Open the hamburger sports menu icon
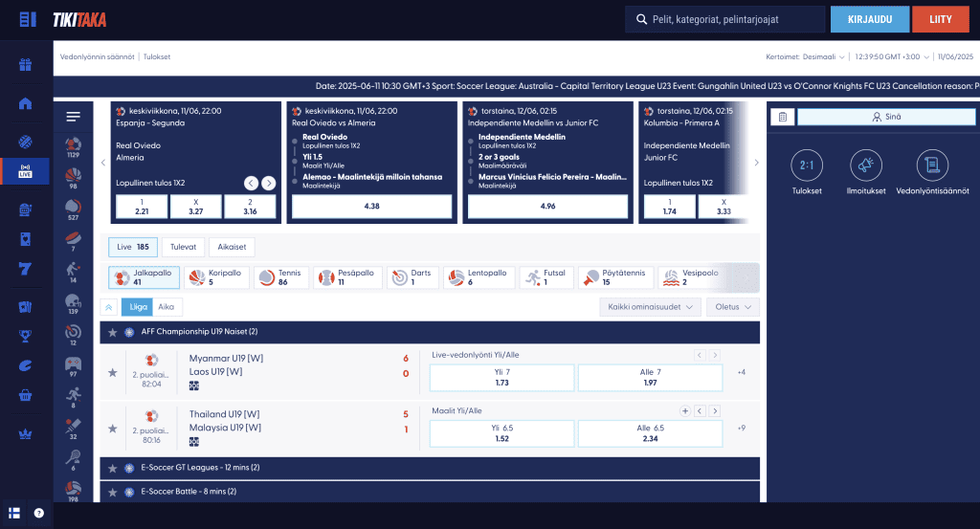 (73, 116)
